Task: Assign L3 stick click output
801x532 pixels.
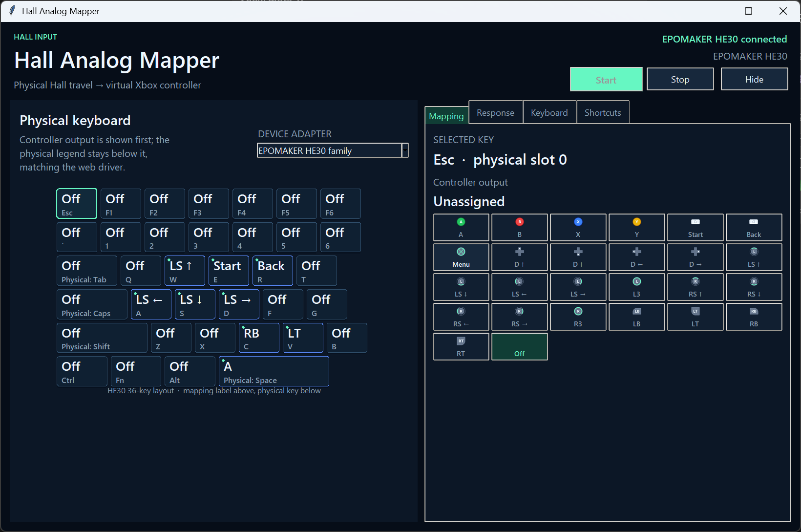Action: [x=637, y=287]
